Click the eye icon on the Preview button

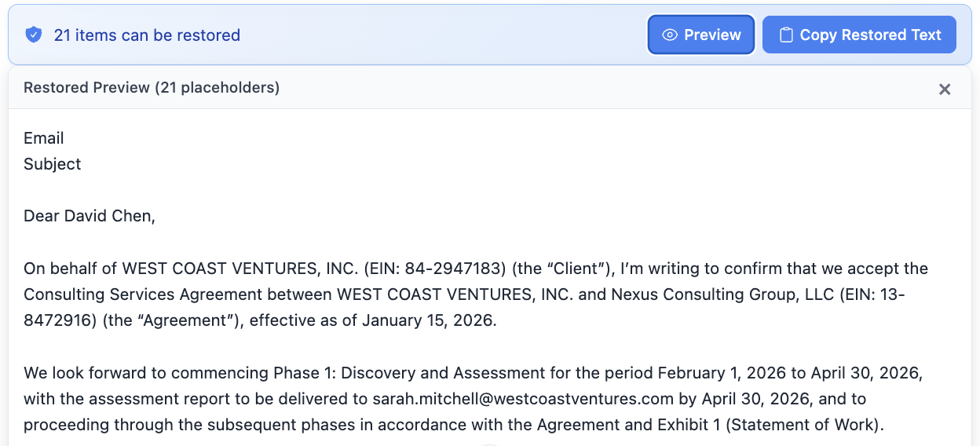click(x=670, y=35)
